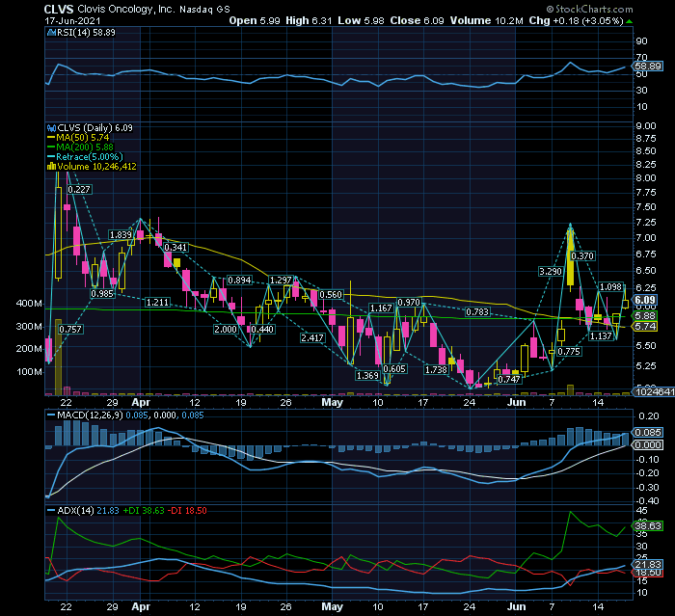Click the 0.747 retracement label

point(509,379)
